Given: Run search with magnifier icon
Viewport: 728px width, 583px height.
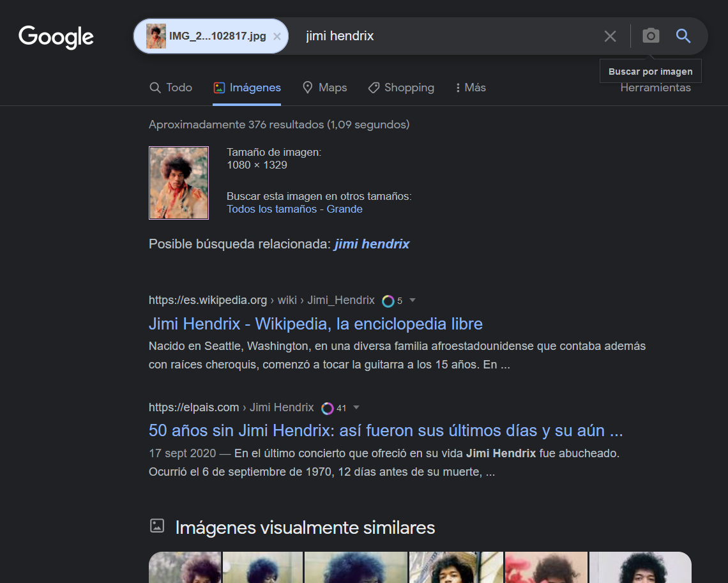Looking at the screenshot, I should click(683, 36).
